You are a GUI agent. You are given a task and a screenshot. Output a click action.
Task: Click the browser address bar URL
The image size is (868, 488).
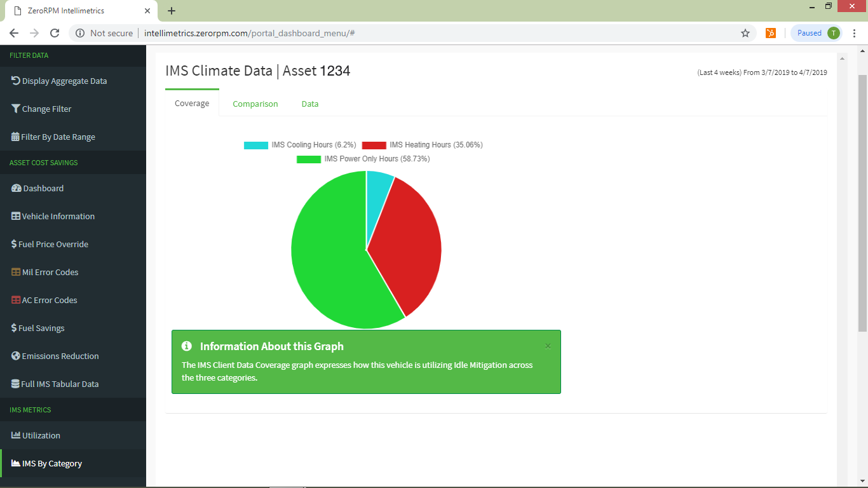249,33
